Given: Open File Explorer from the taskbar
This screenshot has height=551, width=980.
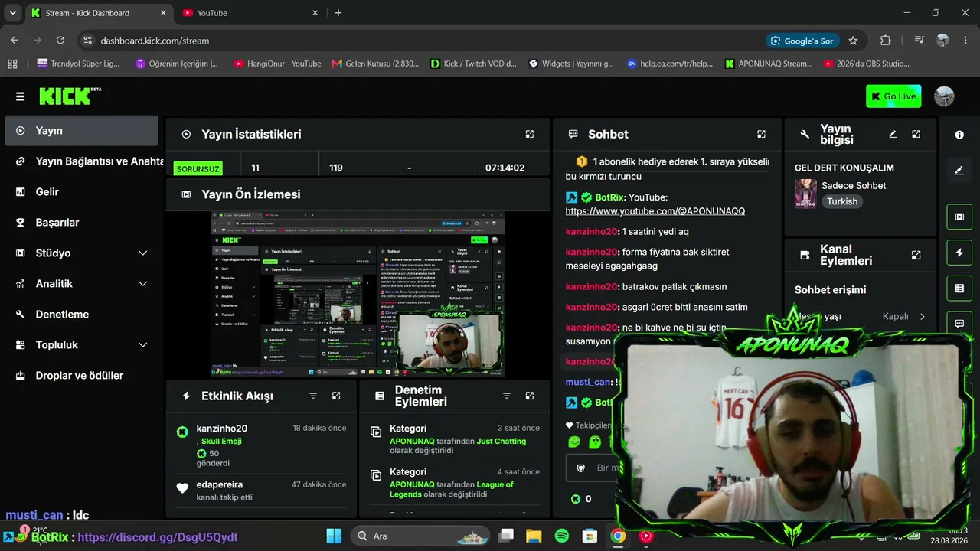Looking at the screenshot, I should [x=534, y=536].
